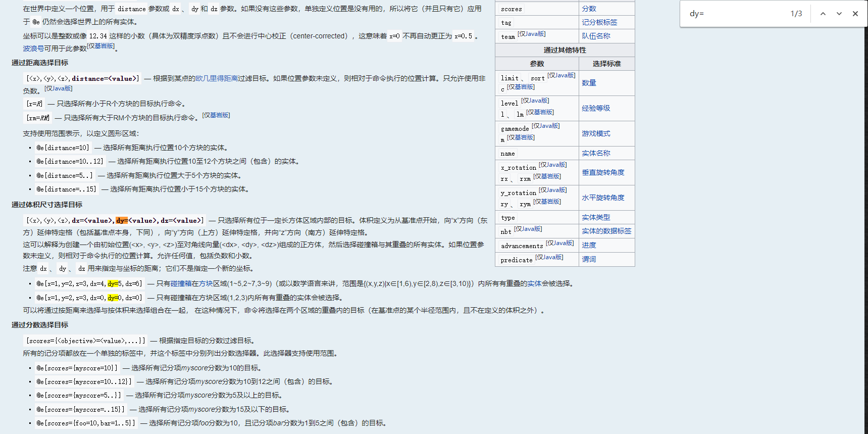
Task: Click the @e[distance=..15] example code
Action: 66,189
